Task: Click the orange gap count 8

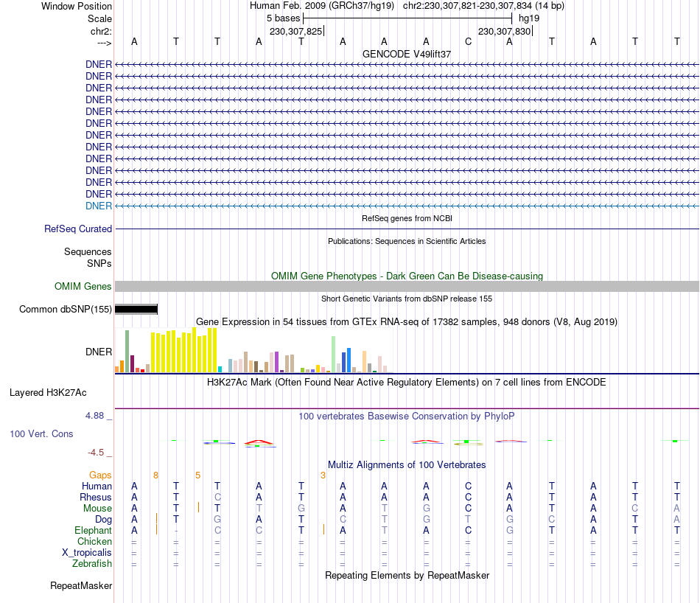Action: click(x=155, y=475)
